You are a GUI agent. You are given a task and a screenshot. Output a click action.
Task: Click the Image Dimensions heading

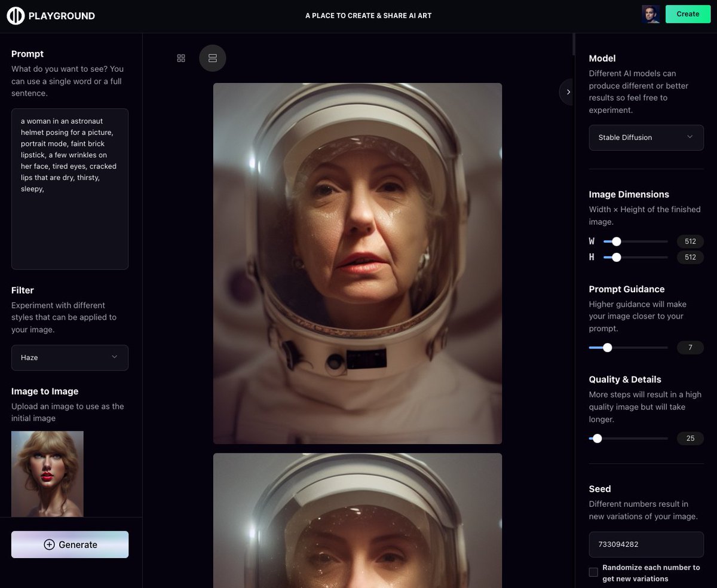629,194
